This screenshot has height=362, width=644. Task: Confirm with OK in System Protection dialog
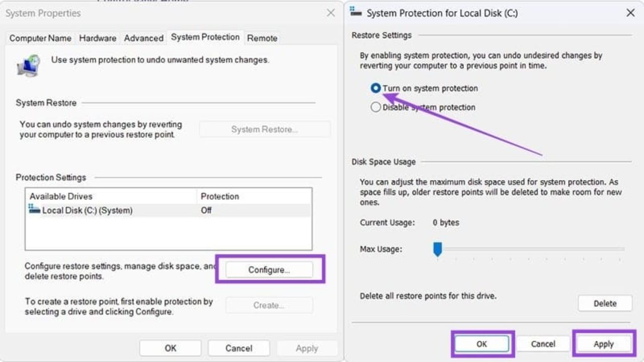(x=481, y=344)
